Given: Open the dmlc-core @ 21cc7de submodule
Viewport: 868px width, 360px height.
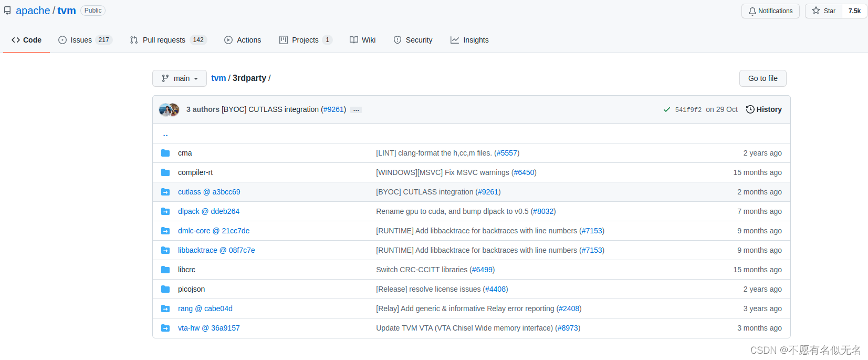Looking at the screenshot, I should 214,231.
